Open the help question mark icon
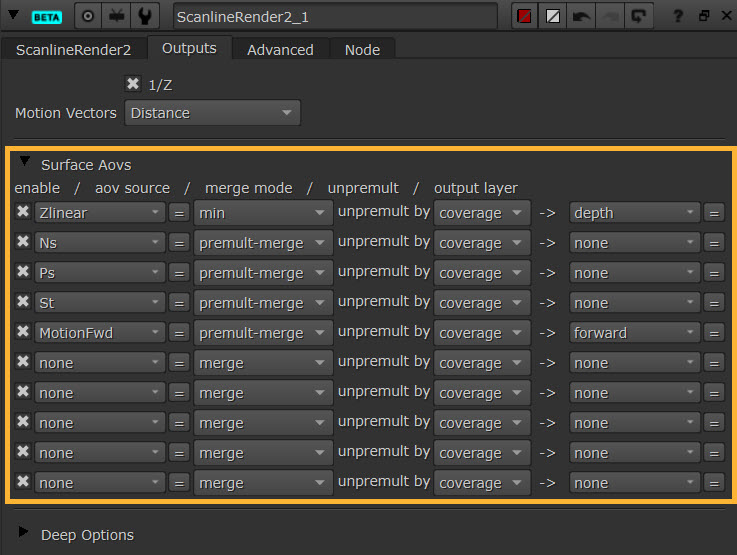Image resolution: width=737 pixels, height=555 pixels. pos(678,17)
